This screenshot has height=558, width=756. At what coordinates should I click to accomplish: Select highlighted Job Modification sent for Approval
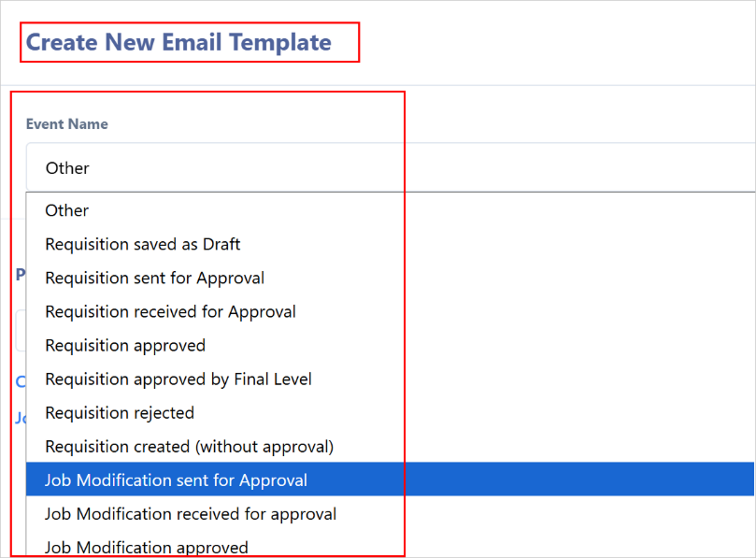[390, 479]
